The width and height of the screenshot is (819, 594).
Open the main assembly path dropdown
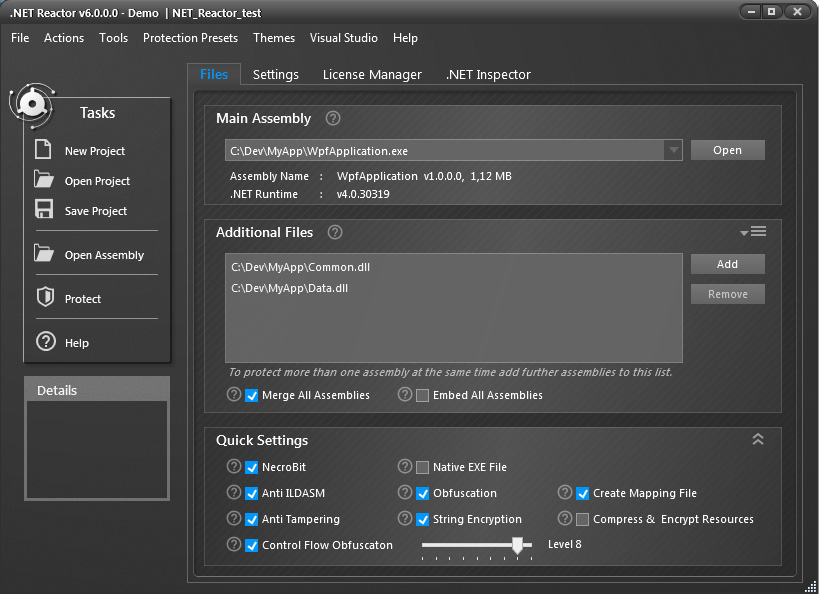pos(673,150)
